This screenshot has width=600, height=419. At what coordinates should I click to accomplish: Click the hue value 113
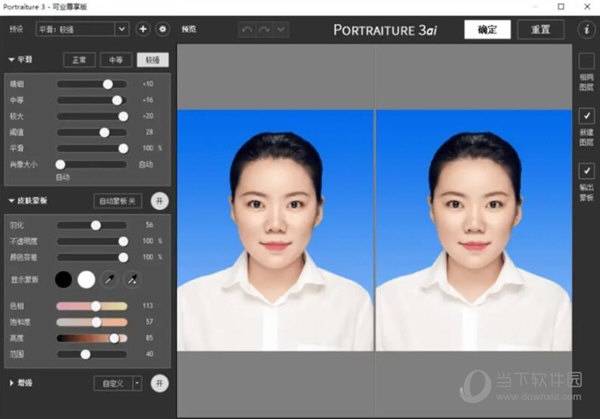tap(148, 306)
